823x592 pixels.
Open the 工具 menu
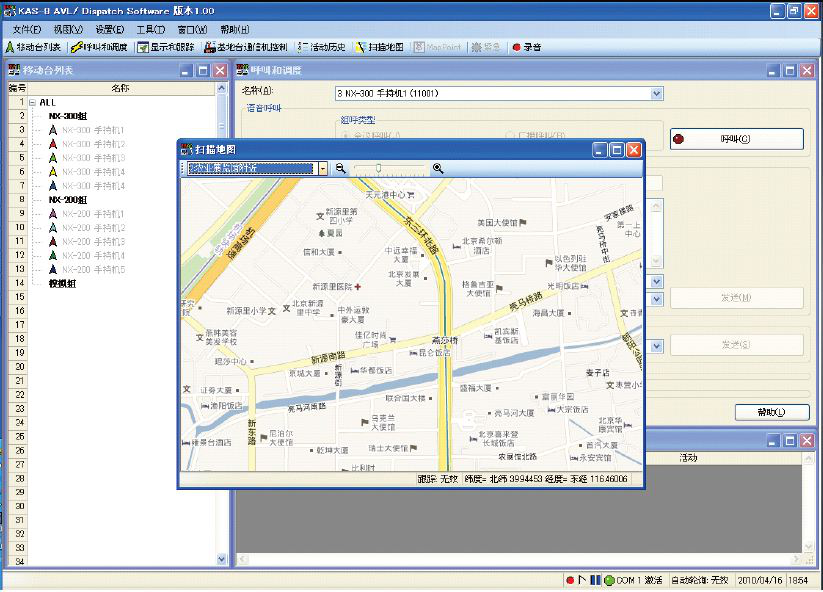coord(150,29)
